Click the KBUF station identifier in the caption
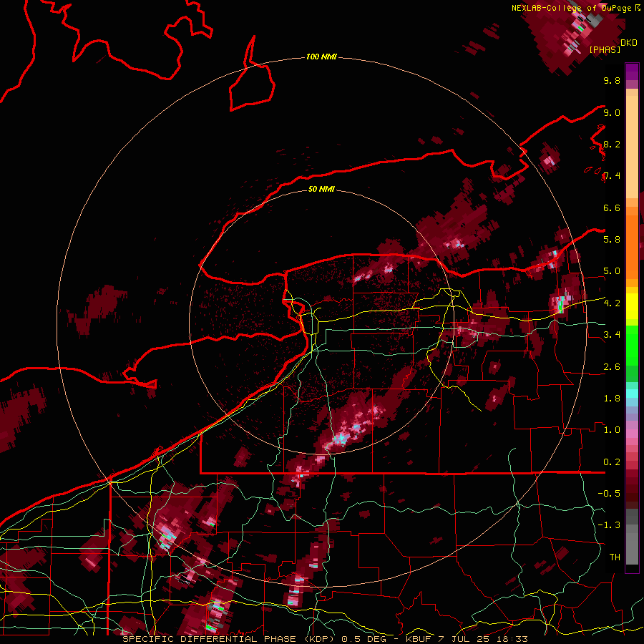 pyautogui.click(x=419, y=639)
